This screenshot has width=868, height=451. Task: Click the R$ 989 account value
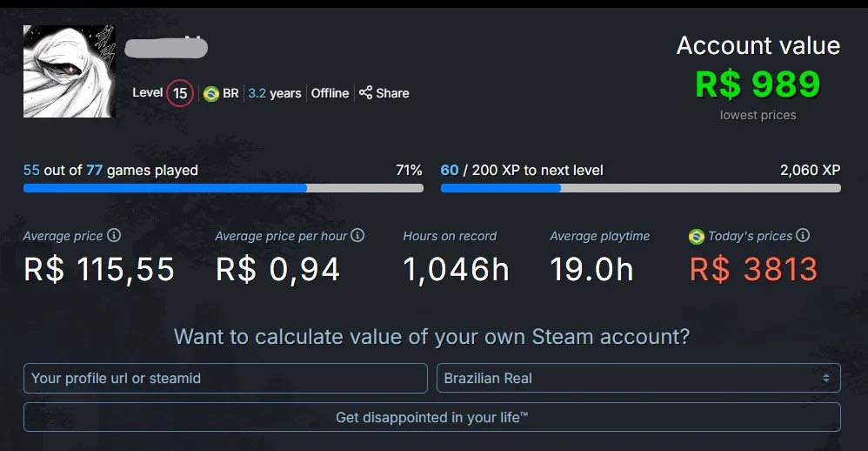pos(758,84)
